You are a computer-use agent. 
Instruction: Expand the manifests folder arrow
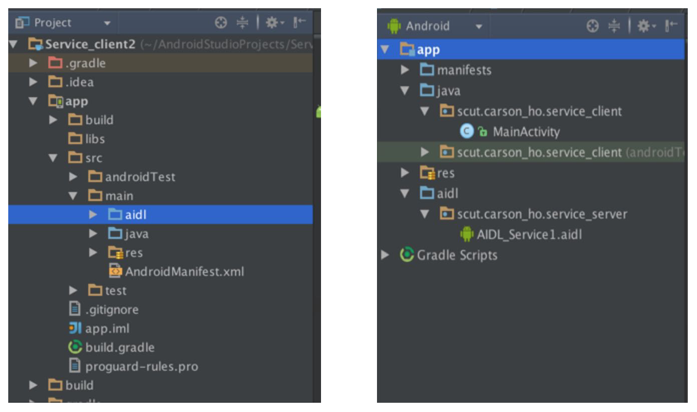point(405,70)
